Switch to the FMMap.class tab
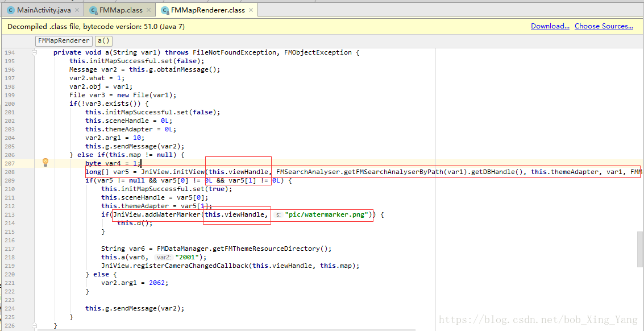This screenshot has width=644, height=331. (x=122, y=10)
